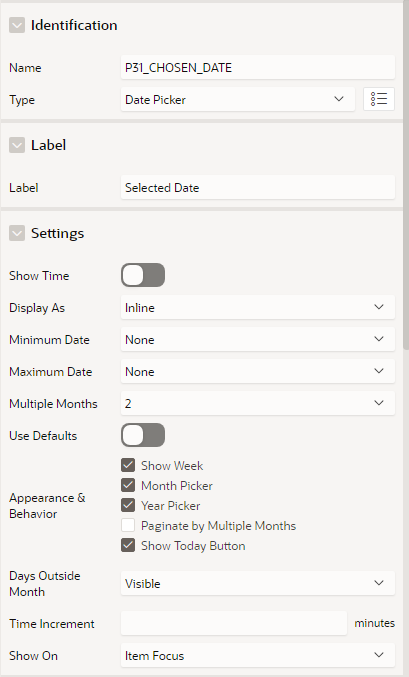Screen dimensions: 409x677
Task: Open the Multiple Months dropdown
Action: [x=258, y=403]
